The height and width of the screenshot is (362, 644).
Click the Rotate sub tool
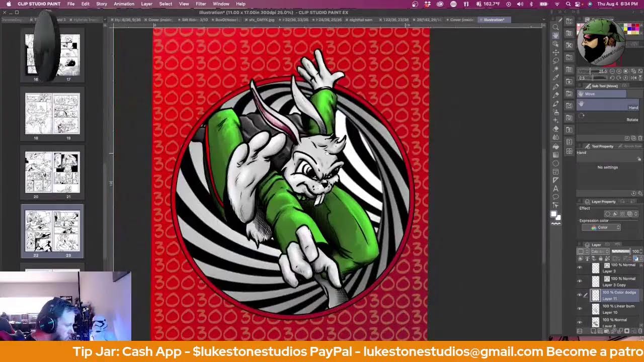(632, 120)
